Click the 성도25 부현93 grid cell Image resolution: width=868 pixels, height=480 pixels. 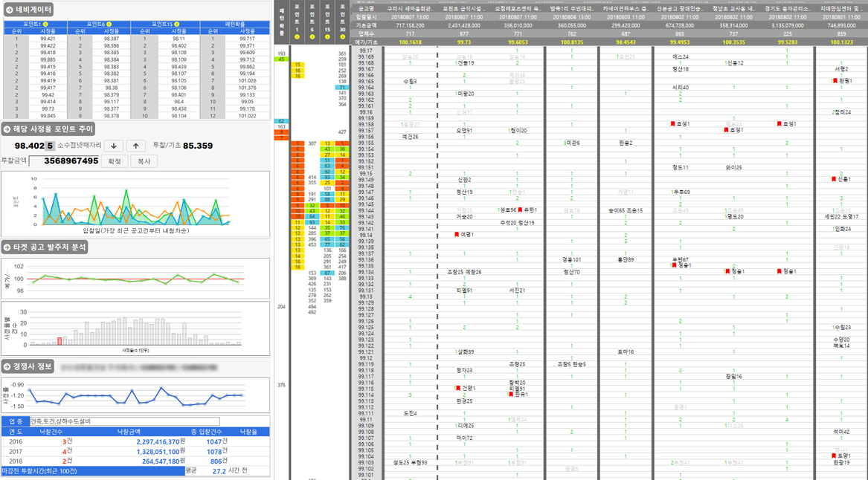click(x=410, y=462)
